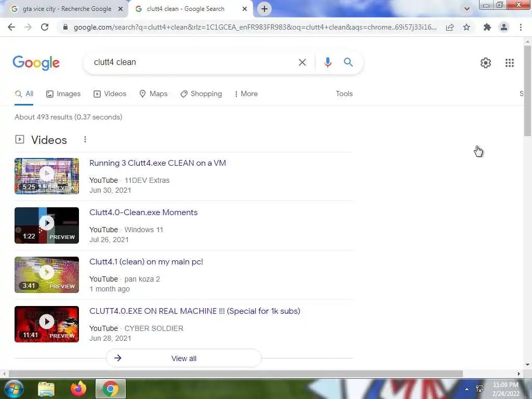
Task: Click the vertical page scrollbar thumb
Action: [527, 90]
